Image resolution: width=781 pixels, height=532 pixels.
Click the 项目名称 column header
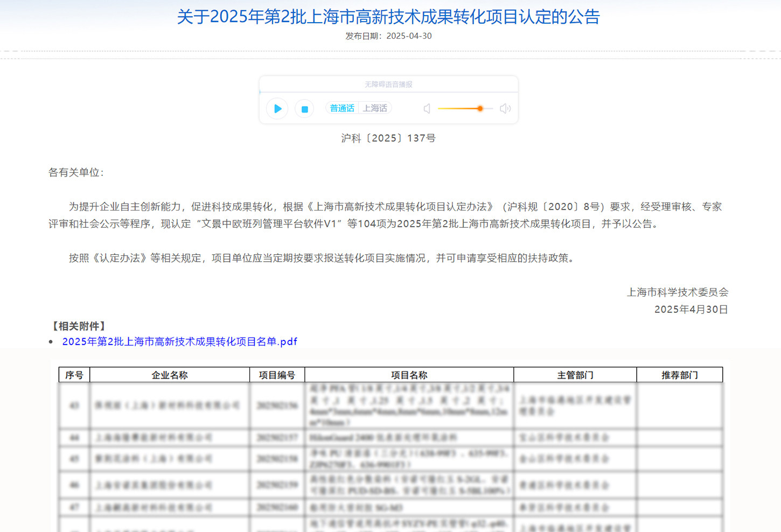pos(409,375)
